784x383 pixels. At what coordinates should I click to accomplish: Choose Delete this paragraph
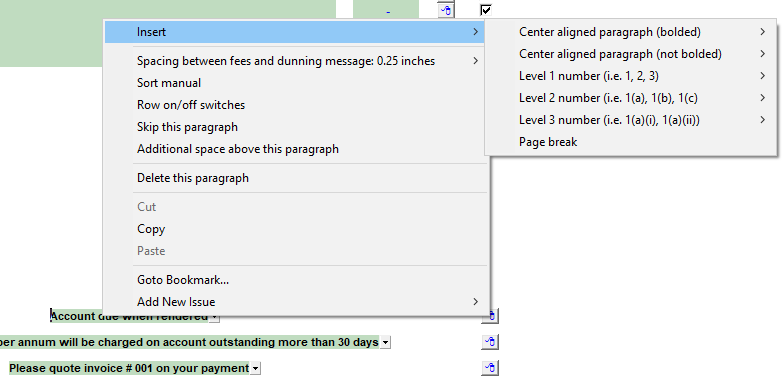(x=295, y=178)
